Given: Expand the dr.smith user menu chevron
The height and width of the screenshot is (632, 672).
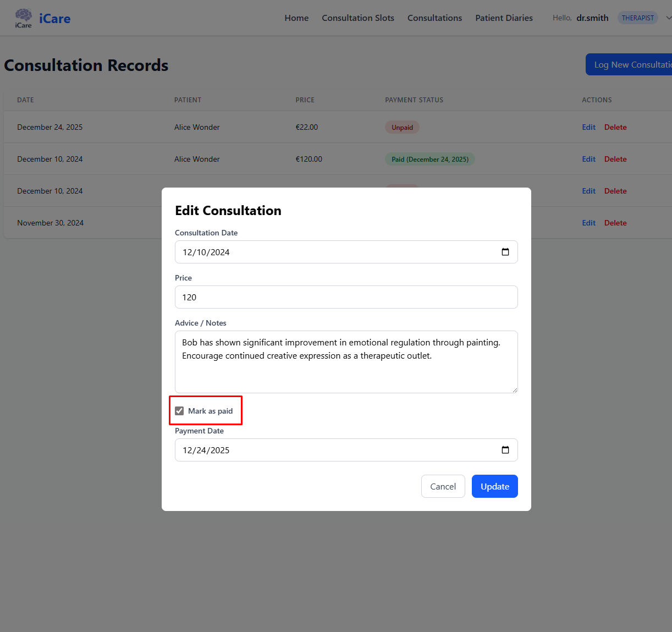Looking at the screenshot, I should pyautogui.click(x=668, y=18).
